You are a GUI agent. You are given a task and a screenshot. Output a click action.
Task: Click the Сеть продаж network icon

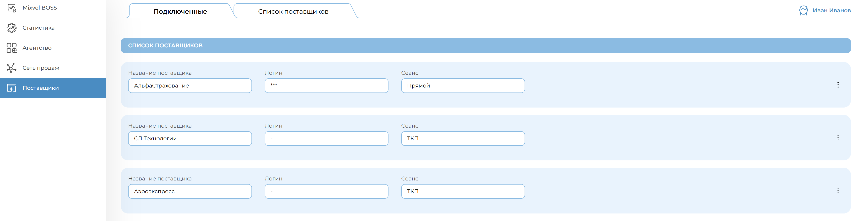(x=12, y=68)
